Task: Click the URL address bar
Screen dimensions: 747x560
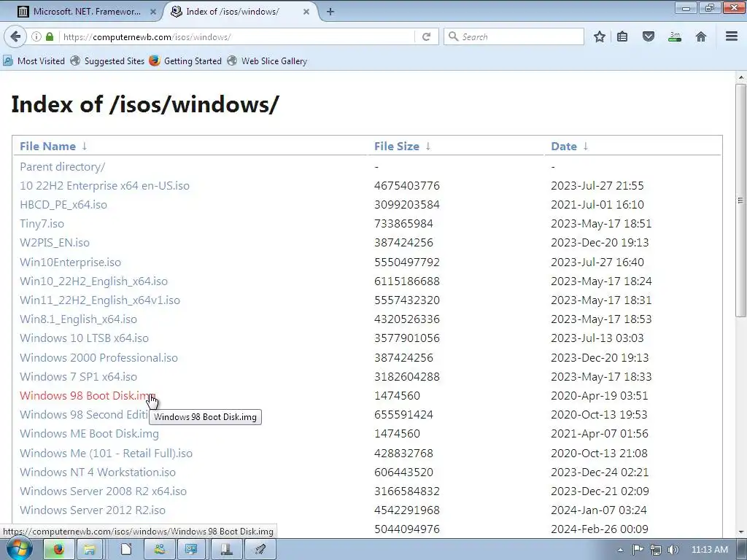Action: coord(236,36)
